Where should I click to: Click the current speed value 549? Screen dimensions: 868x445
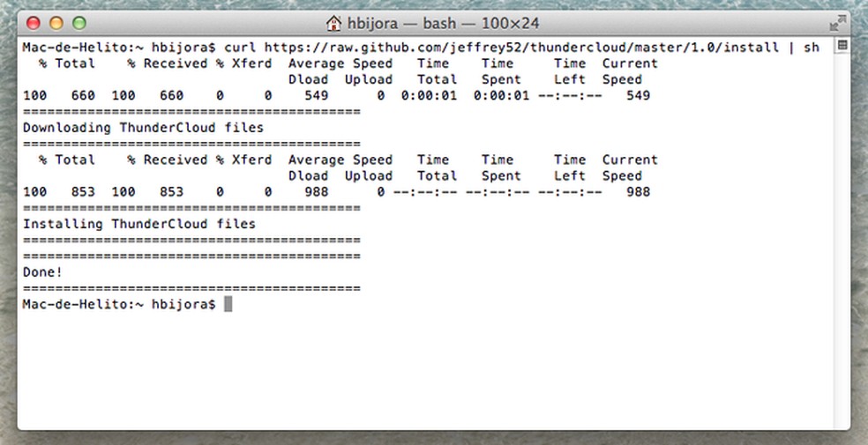tap(639, 96)
